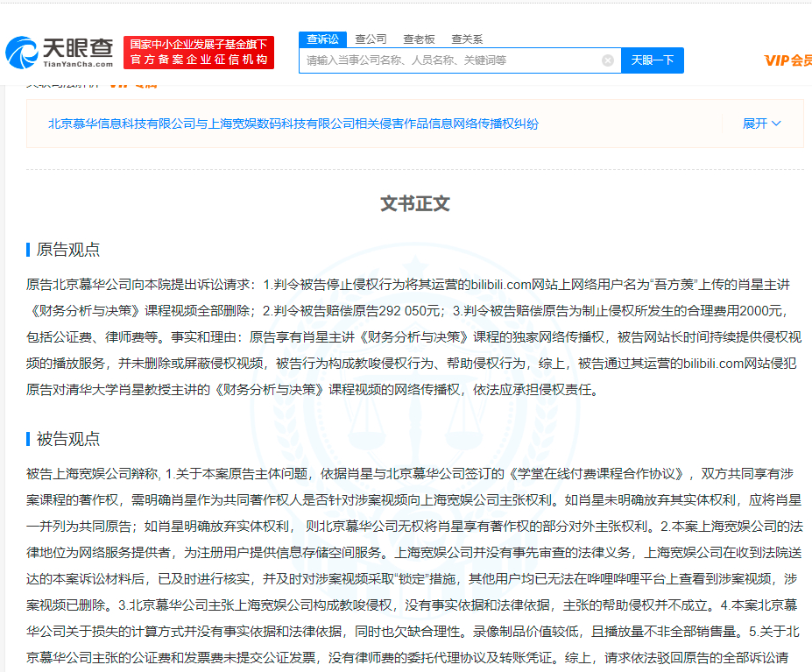Screen dimensions: 812x672
Task: Switch to the 查公司 tab
Action: click(371, 39)
